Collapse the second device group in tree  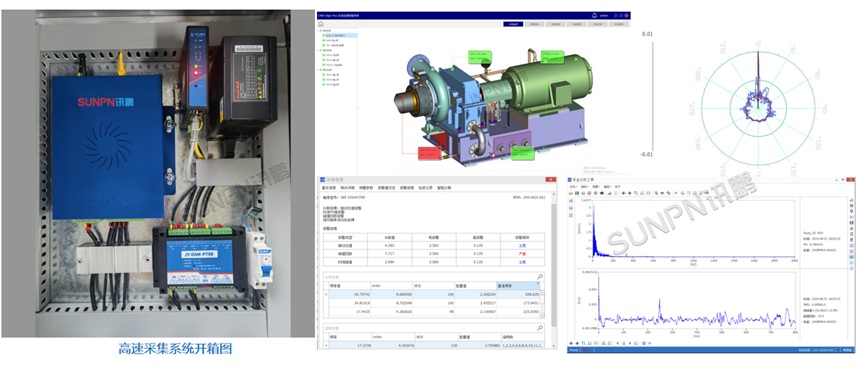tap(319, 50)
